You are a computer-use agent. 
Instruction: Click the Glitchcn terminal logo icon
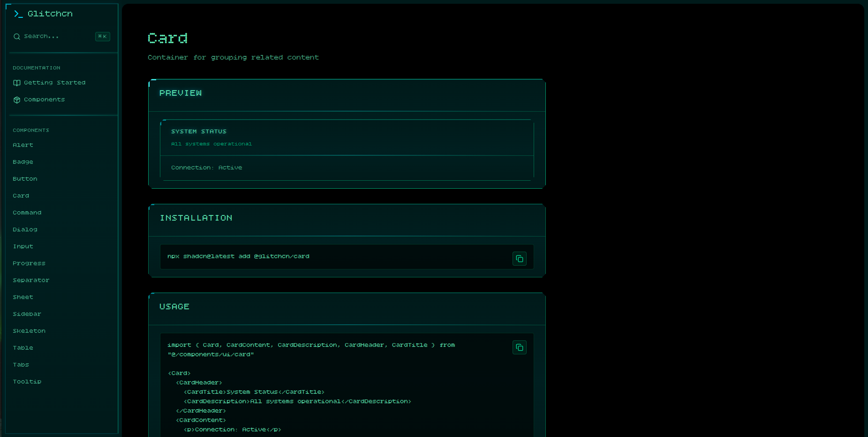pos(18,14)
